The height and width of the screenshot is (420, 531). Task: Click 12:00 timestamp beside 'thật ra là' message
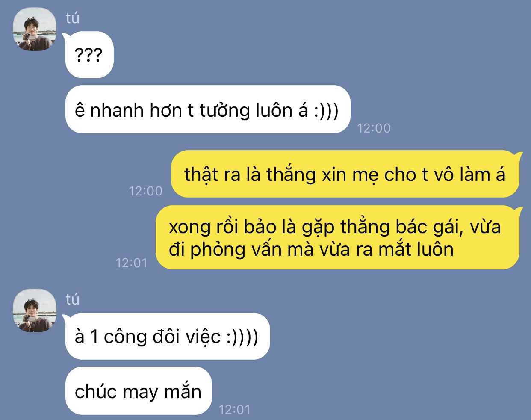click(x=146, y=191)
